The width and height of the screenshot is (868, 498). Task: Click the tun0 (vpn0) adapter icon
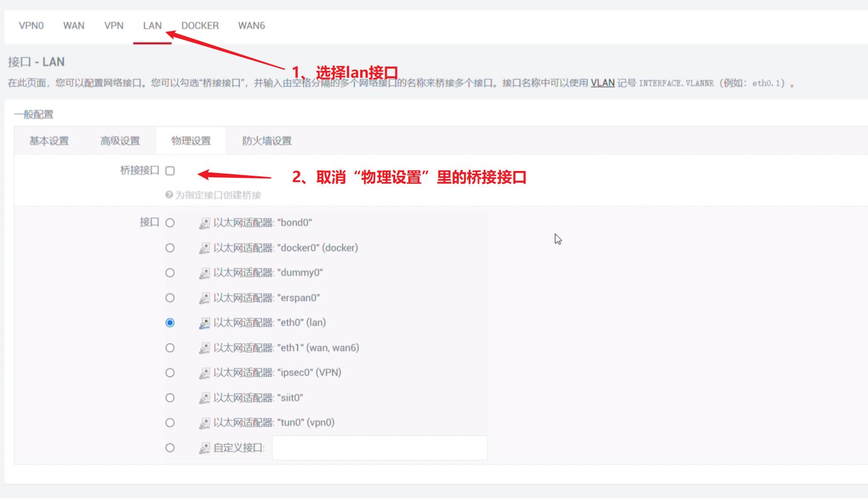(x=205, y=423)
